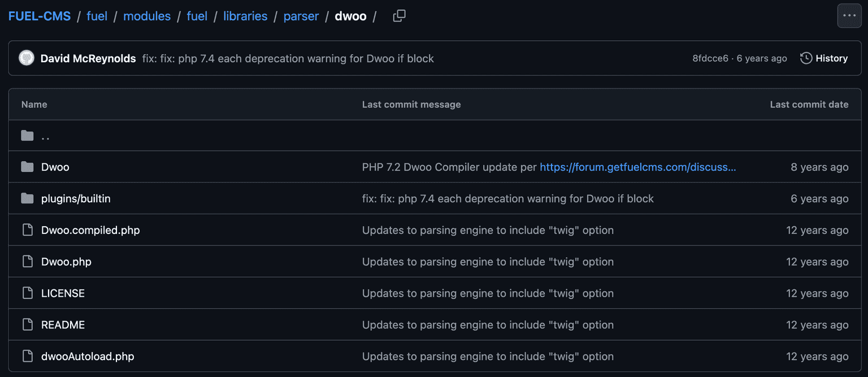Open the more options ellipsis menu

pos(849,16)
